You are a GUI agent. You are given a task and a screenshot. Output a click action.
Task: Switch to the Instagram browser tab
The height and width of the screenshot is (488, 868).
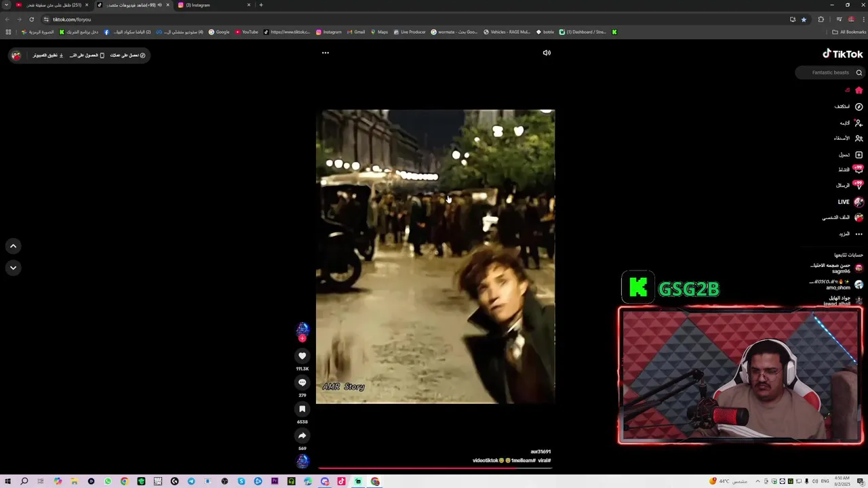[x=213, y=5]
